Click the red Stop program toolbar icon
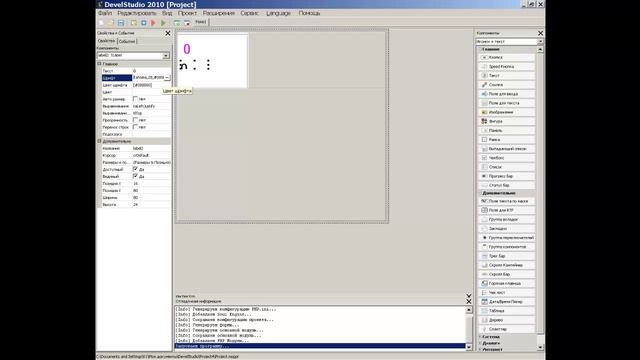This screenshot has width=640, height=360. pyautogui.click(x=153, y=23)
